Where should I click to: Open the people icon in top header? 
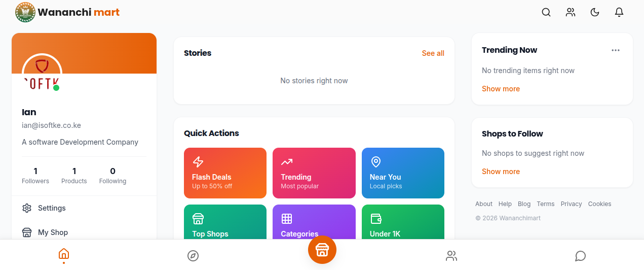click(571, 12)
